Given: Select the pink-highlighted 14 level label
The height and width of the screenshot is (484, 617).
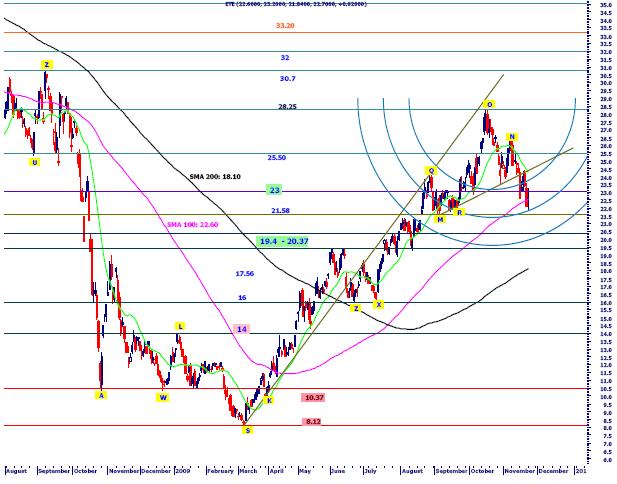Looking at the screenshot, I should [242, 329].
